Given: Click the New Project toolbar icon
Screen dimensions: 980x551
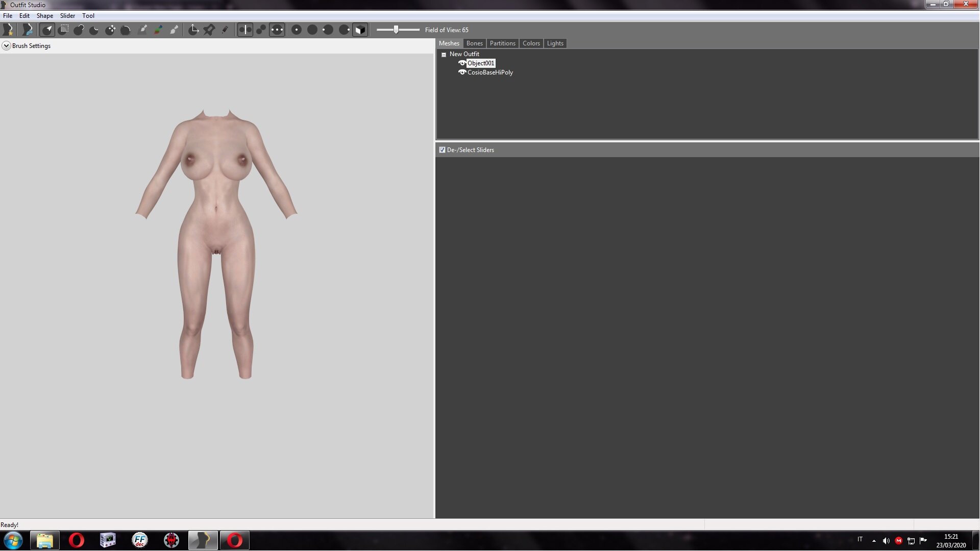Looking at the screenshot, I should (9, 30).
